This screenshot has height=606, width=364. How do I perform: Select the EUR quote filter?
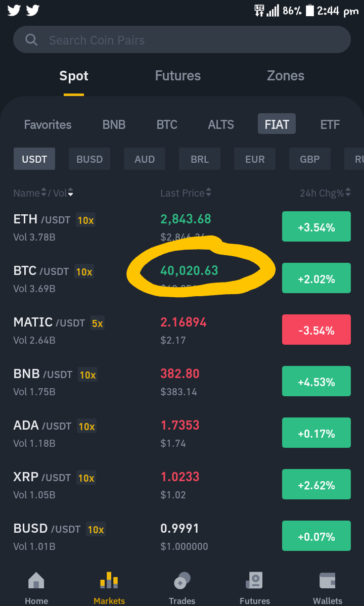[255, 159]
